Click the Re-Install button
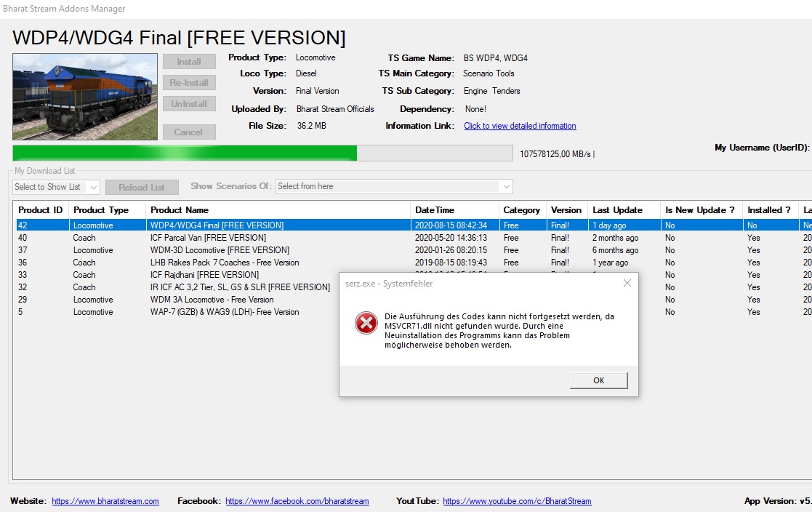Viewport: 812px width, 512px height. click(x=189, y=82)
